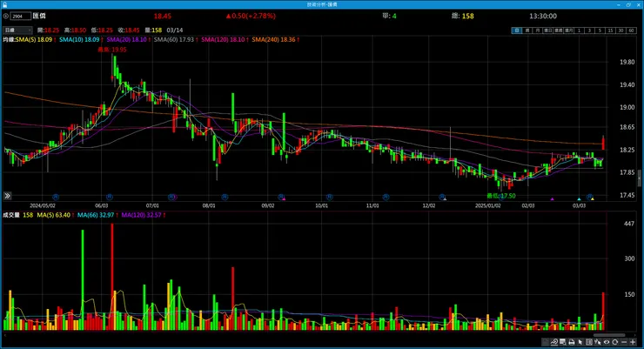Select the adjusted weekly timeframe button
Image resolution: width=644 pixels, height=349 pixels.
(558, 30)
